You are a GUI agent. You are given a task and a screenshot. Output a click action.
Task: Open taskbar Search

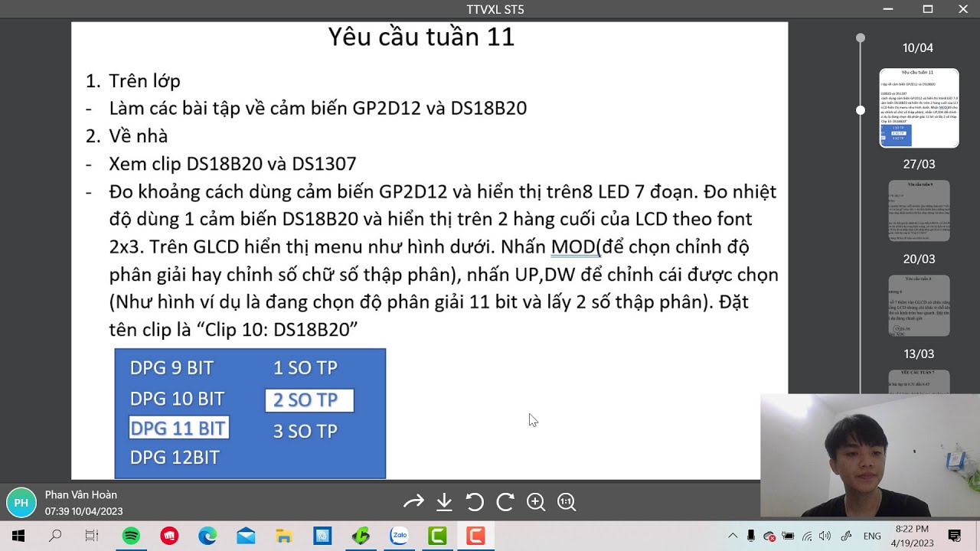pyautogui.click(x=55, y=536)
